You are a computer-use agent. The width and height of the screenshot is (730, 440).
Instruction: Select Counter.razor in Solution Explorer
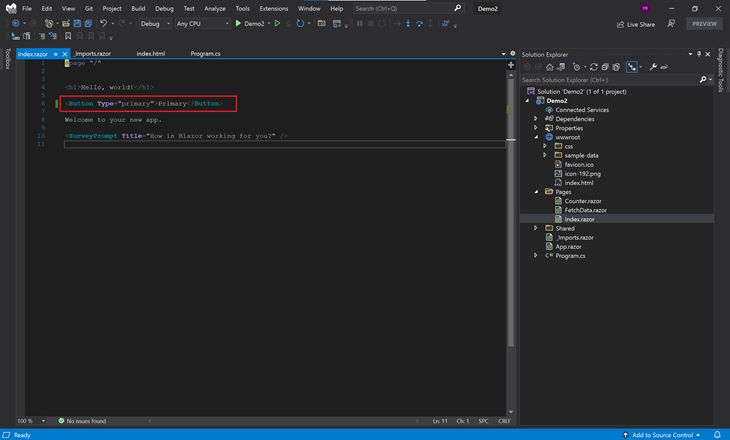point(583,201)
